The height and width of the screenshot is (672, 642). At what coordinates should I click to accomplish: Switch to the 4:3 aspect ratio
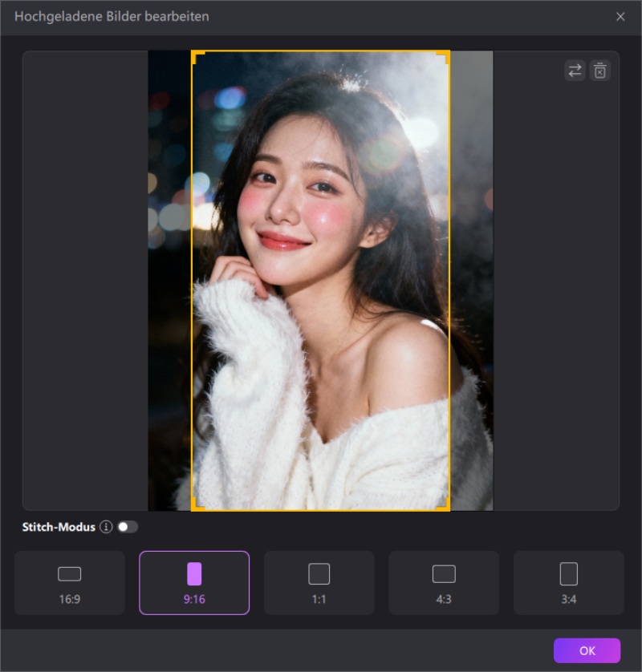pos(444,582)
